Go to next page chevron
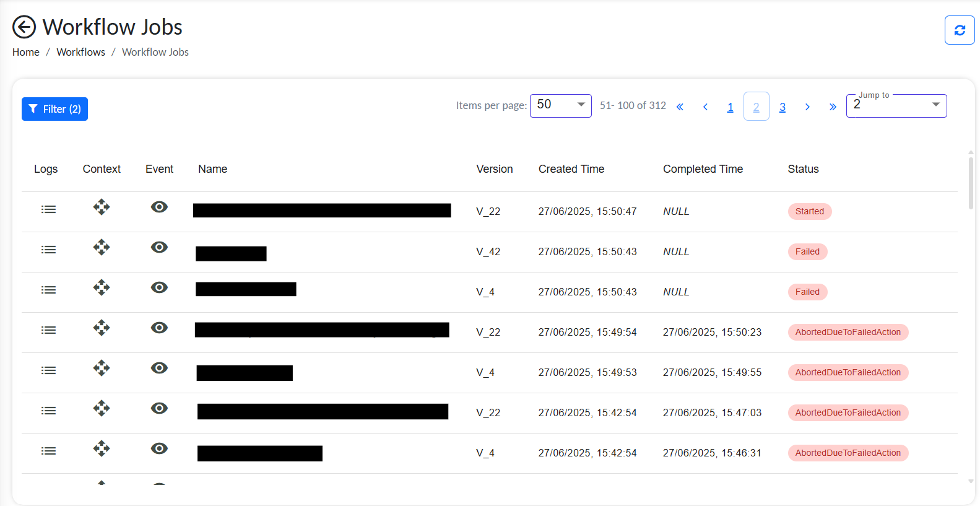Screen dimensions: 980x506 807,107
